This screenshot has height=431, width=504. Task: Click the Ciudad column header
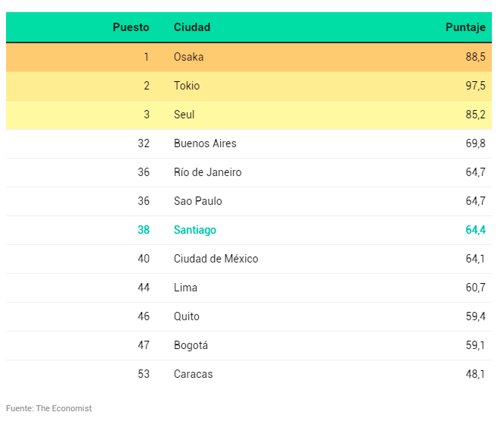(192, 27)
